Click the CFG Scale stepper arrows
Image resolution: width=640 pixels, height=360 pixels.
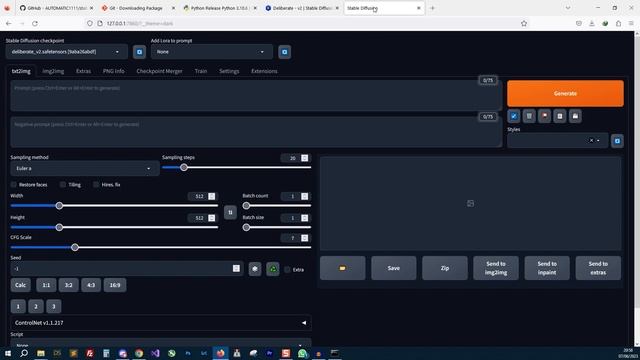point(304,238)
